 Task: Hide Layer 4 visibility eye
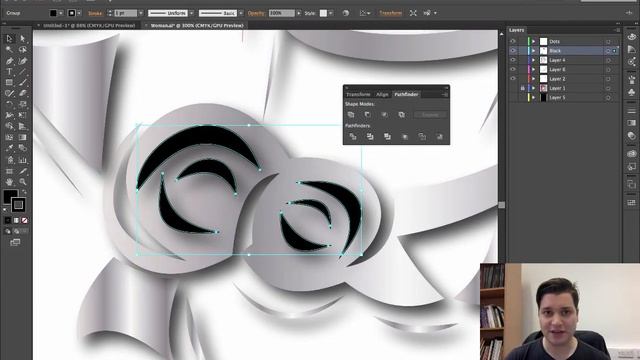513,60
